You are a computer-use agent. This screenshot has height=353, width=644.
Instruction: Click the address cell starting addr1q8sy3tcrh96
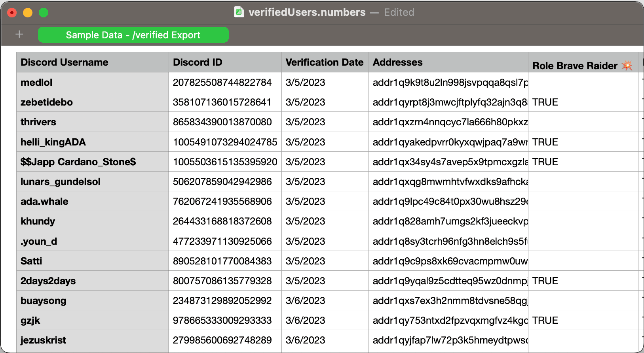click(448, 241)
